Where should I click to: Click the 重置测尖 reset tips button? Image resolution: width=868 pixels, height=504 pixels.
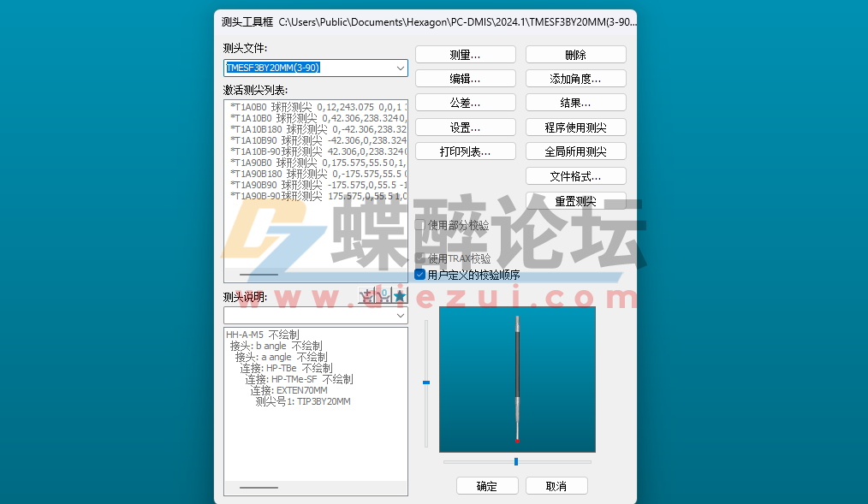click(575, 200)
